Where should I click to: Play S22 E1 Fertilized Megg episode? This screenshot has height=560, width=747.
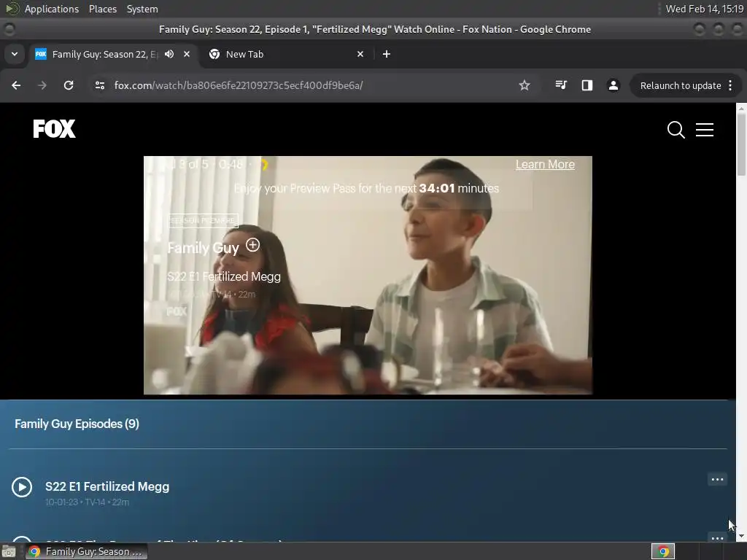point(22,487)
